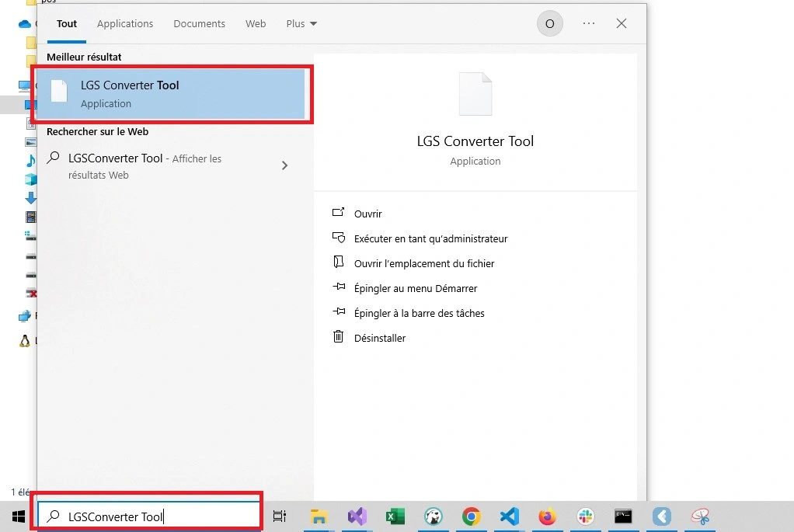Launch Firefox from the taskbar
The width and height of the screenshot is (794, 532).
coord(548,516)
